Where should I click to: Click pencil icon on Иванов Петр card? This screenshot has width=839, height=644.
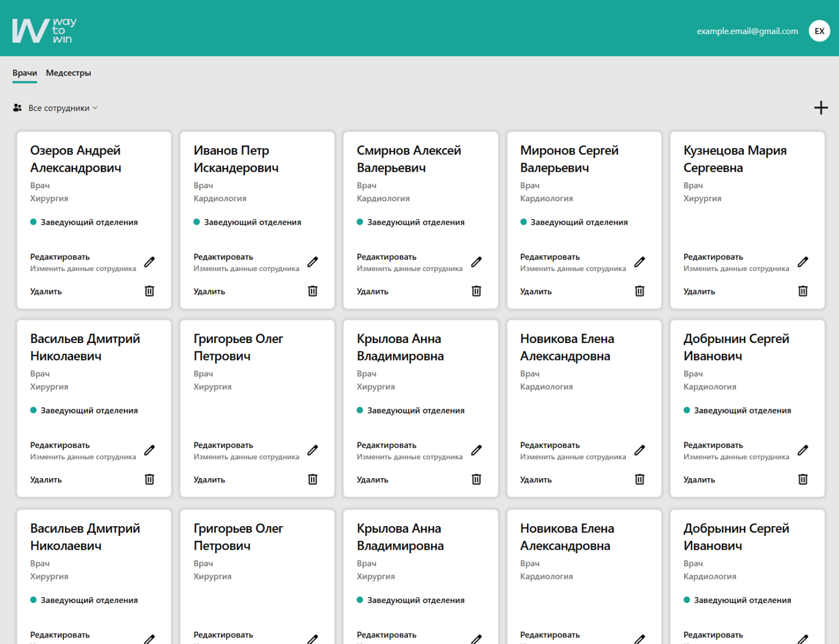pyautogui.click(x=313, y=262)
